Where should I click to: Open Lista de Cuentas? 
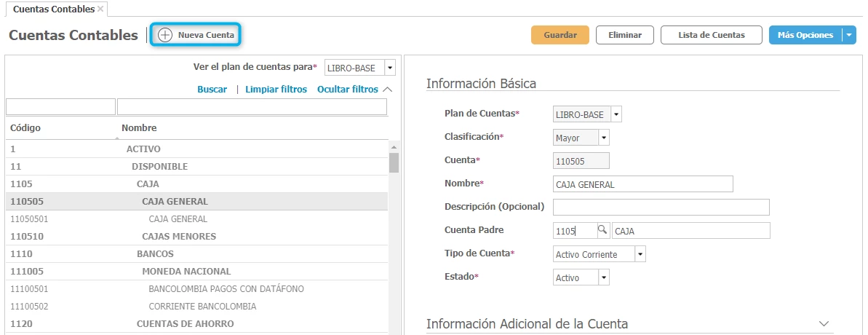711,35
